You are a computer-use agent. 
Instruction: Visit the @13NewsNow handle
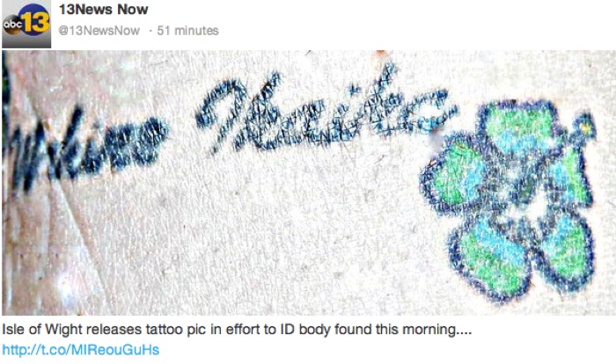(x=99, y=30)
